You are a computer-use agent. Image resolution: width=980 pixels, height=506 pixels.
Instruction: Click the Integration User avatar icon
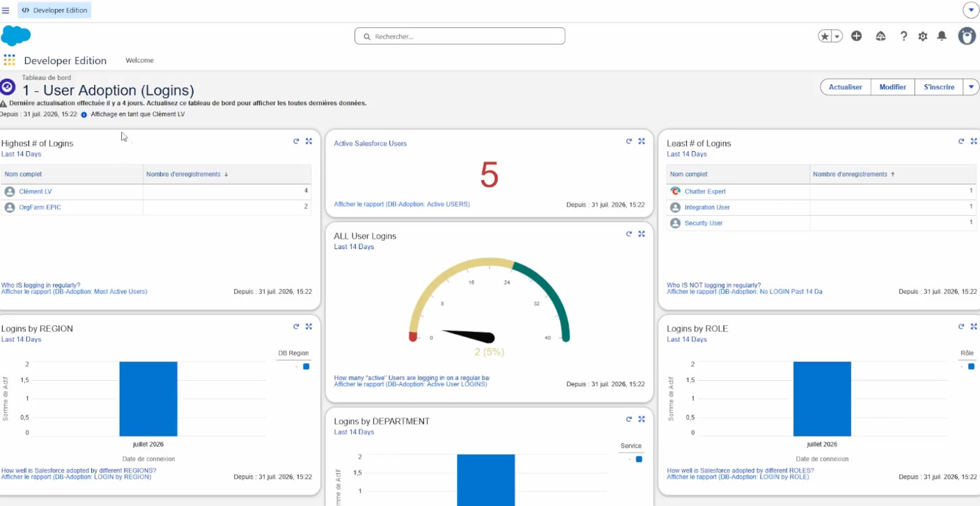[675, 207]
